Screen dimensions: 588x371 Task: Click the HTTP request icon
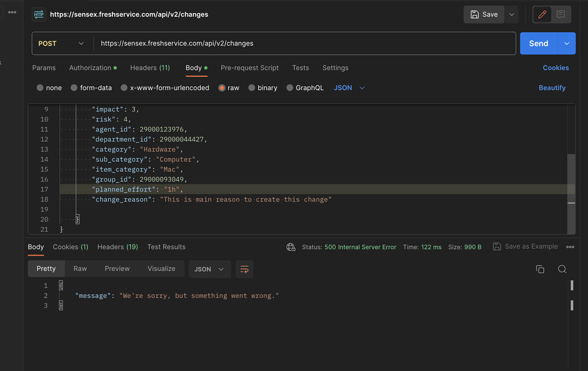click(39, 14)
